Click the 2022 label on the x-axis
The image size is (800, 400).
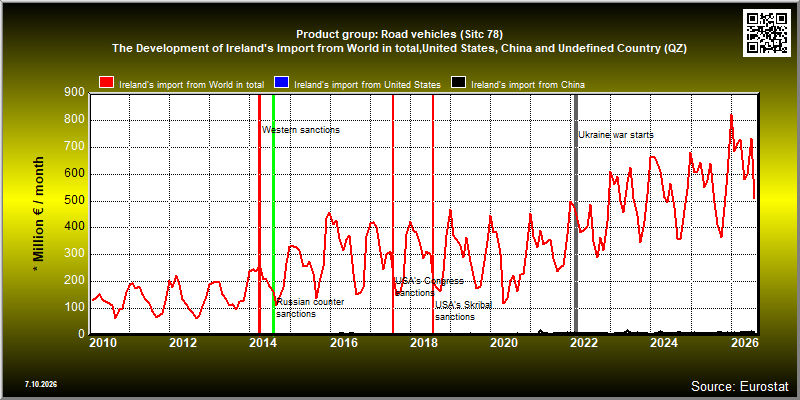(x=584, y=342)
